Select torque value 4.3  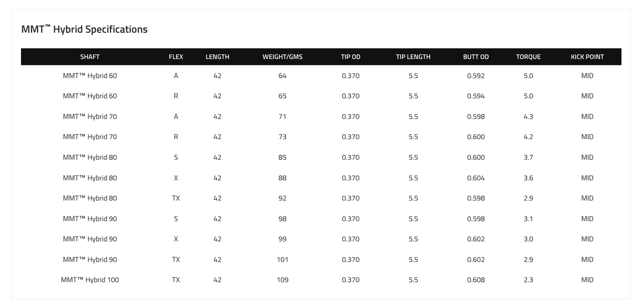[528, 117]
